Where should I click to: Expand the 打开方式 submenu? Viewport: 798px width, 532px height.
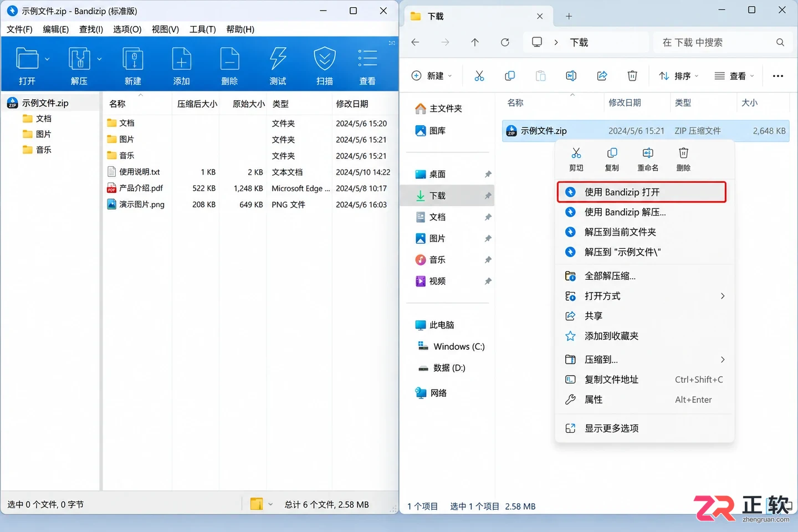pyautogui.click(x=723, y=296)
